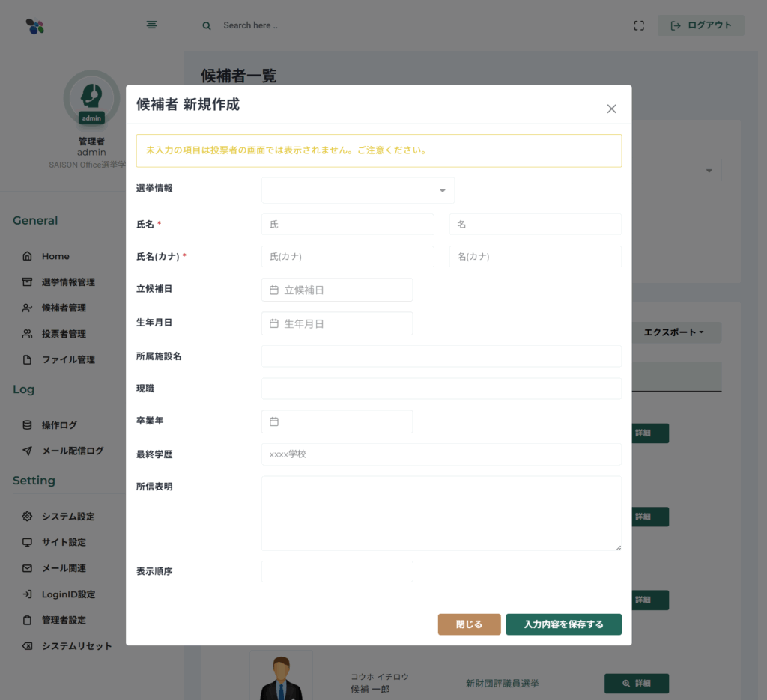Image resolution: width=767 pixels, height=700 pixels.
Task: Click the 表示順序 input field
Action: 337,571
